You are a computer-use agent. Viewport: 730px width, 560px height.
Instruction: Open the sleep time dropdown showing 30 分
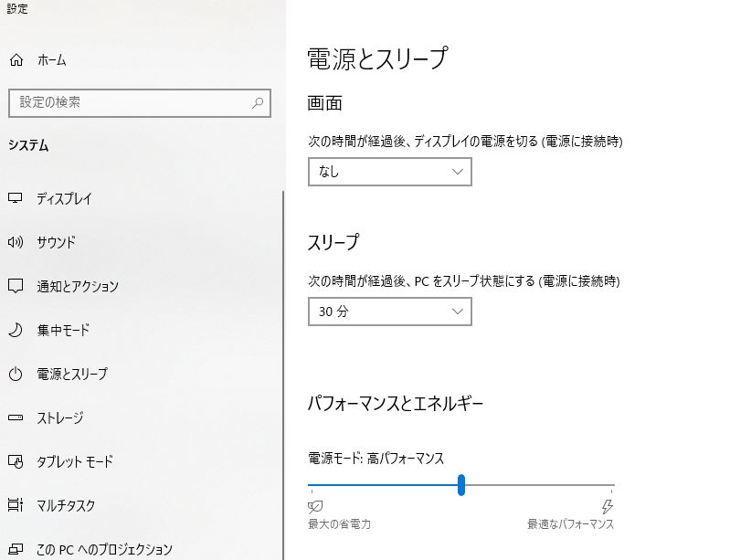tap(390, 312)
